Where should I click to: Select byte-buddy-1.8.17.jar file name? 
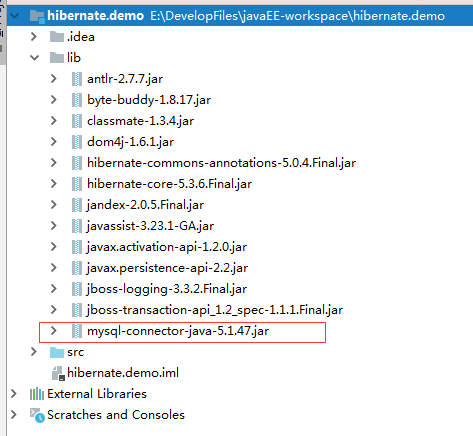(x=149, y=100)
